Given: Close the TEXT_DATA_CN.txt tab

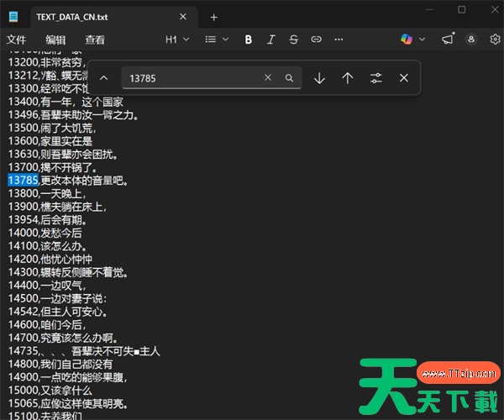Looking at the screenshot, I should point(183,17).
